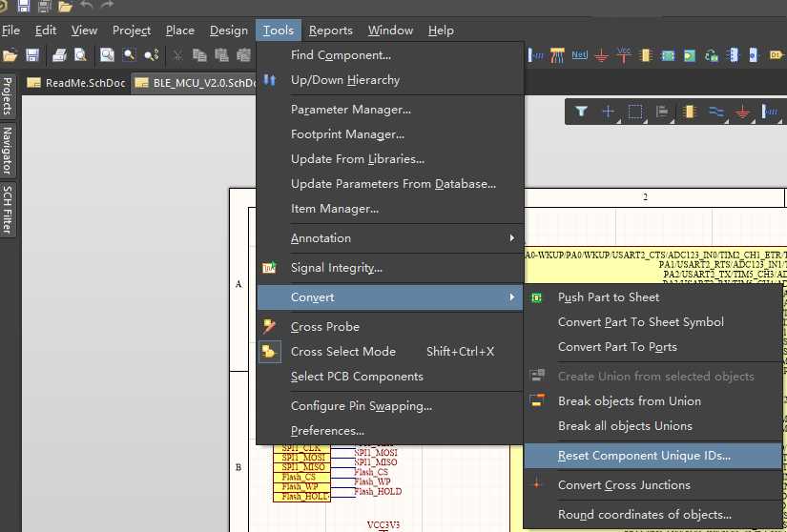Click the Print Preview toolbar icon
This screenshot has height=532, width=787.
coord(80,54)
